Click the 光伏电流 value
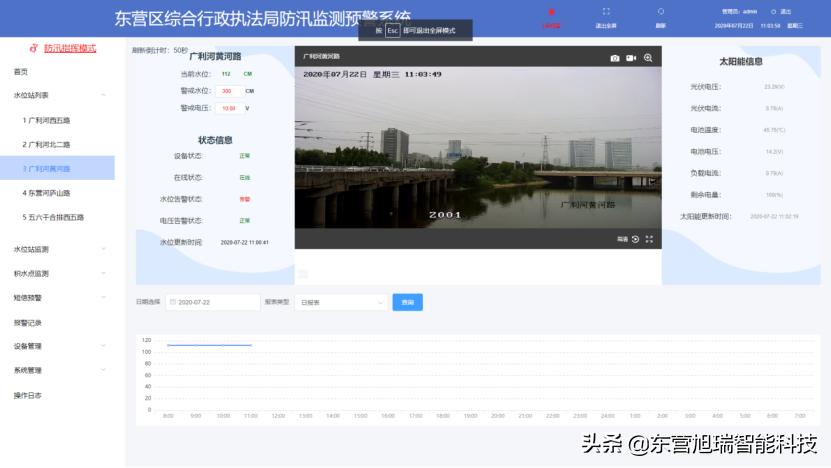 [774, 108]
